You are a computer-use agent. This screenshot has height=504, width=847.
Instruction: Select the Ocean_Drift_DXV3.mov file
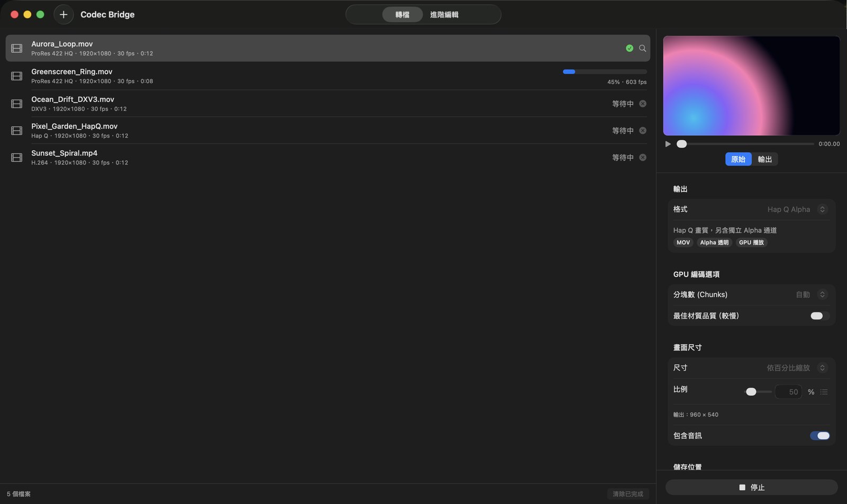click(x=328, y=104)
